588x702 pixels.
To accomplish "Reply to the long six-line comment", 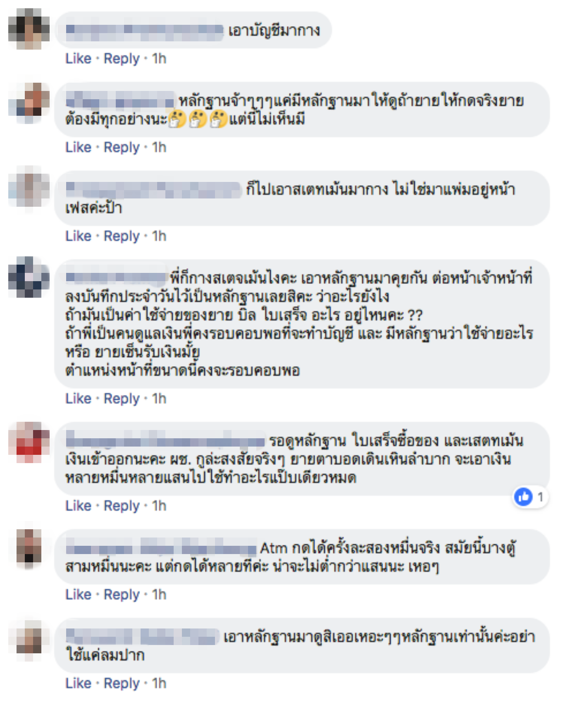I will point(121,398).
